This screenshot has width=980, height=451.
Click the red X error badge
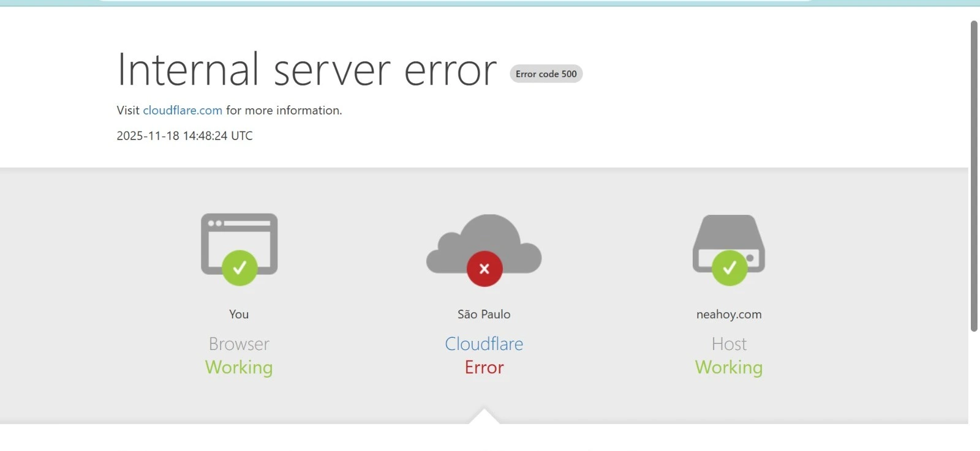(484, 269)
